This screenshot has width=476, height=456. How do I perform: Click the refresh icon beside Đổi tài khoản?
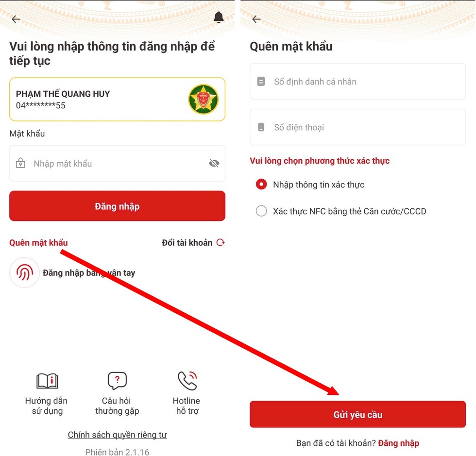221,242
